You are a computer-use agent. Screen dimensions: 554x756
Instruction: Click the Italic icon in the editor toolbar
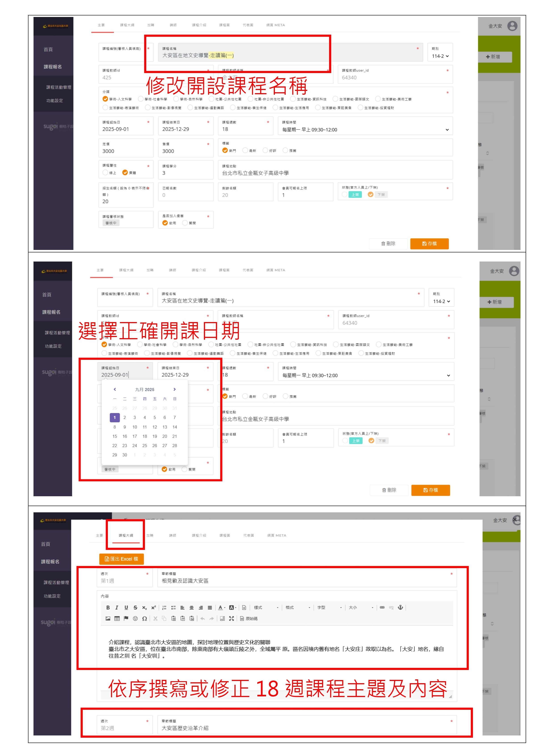click(x=117, y=607)
